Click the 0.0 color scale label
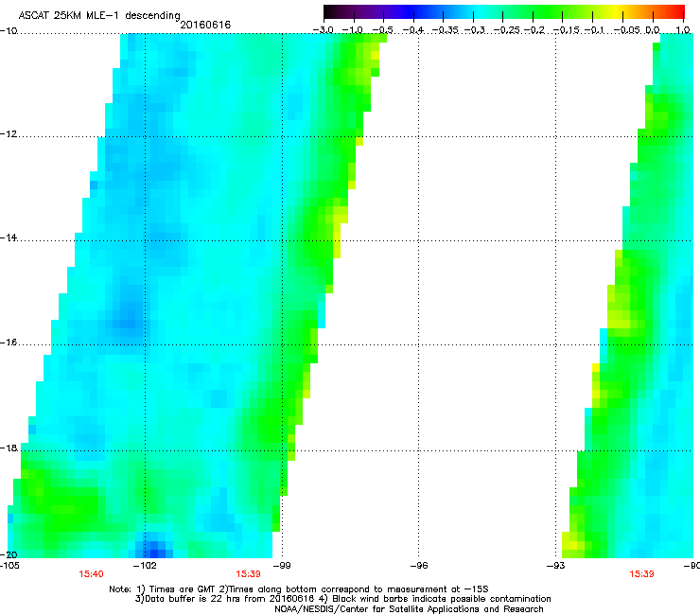Viewport: 700px width, 615px height. tap(653, 30)
